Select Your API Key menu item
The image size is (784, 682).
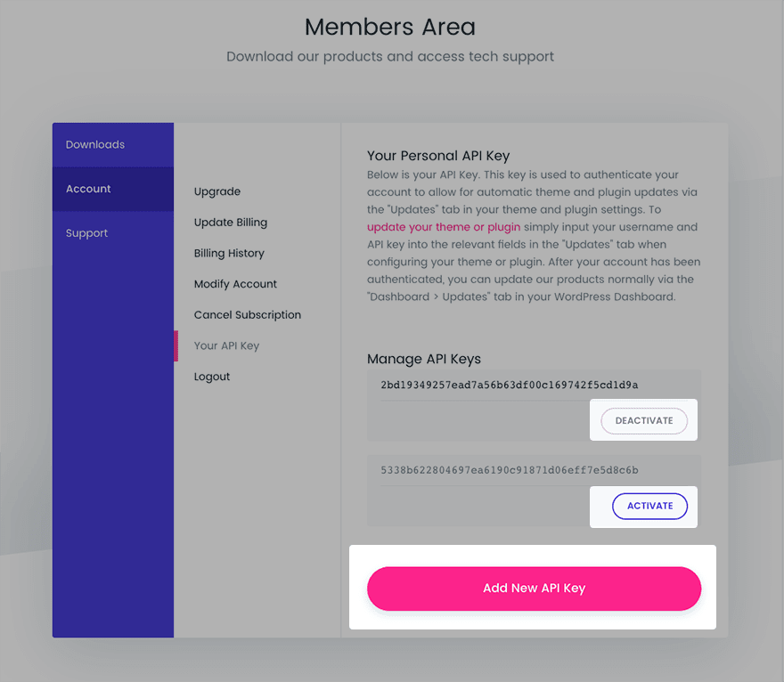point(226,345)
